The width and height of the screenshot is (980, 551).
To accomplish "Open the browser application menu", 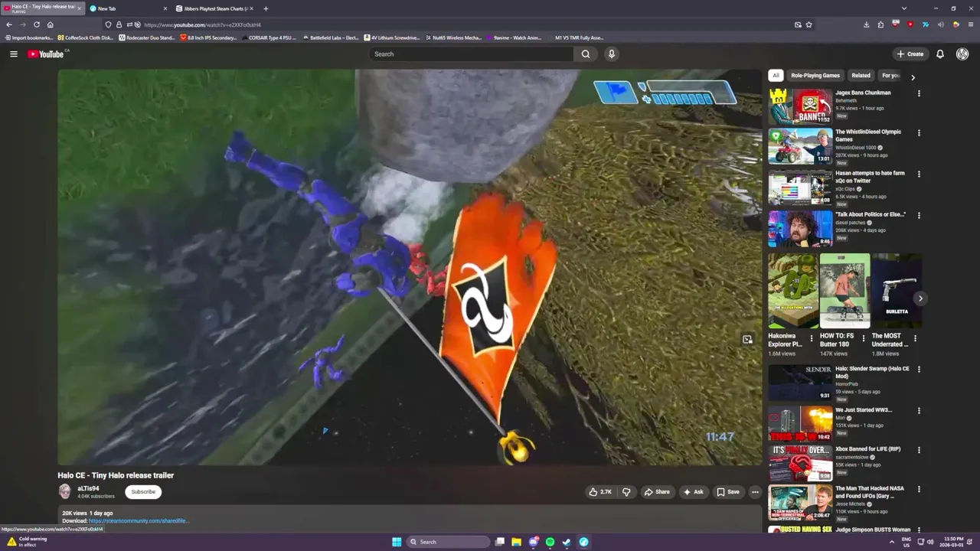I will tap(969, 24).
